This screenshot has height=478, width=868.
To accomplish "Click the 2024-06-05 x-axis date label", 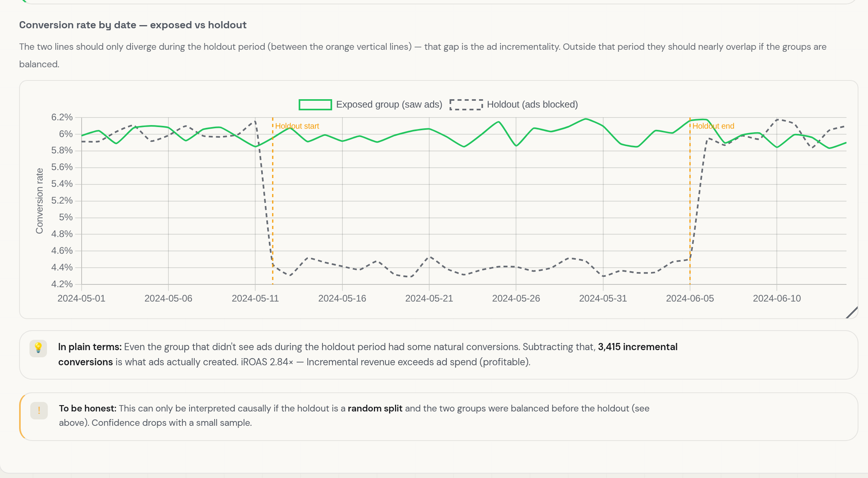I will 690,298.
